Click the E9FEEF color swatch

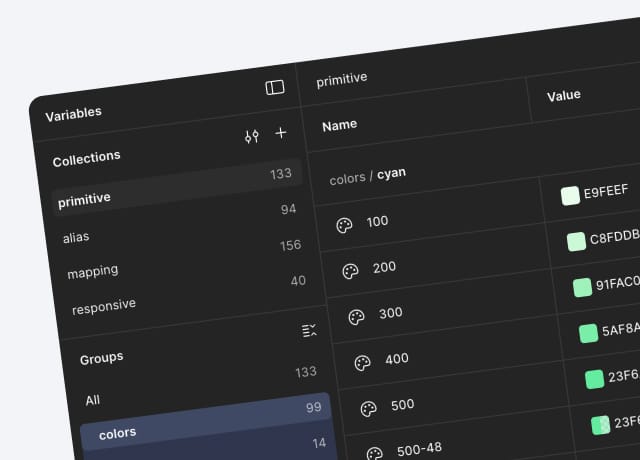click(x=571, y=196)
